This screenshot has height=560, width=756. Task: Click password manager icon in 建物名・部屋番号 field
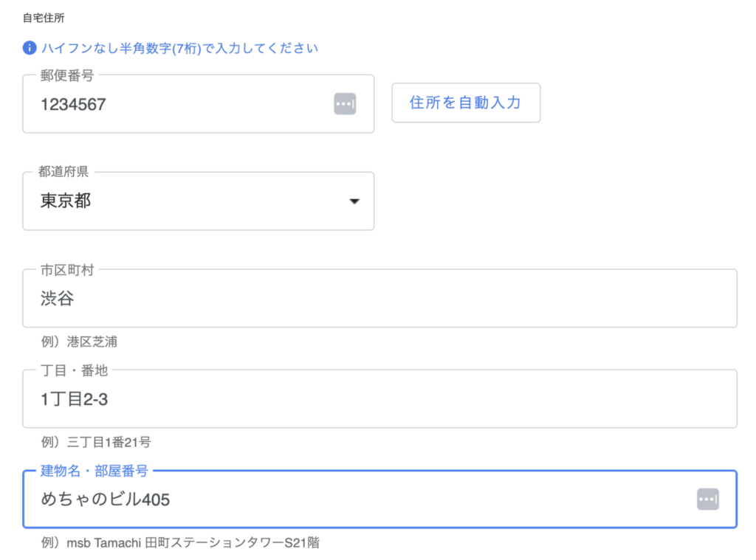click(707, 499)
